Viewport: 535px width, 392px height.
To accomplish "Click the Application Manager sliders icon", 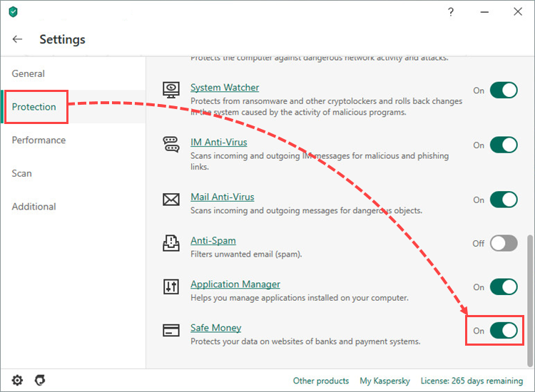I will pos(171,287).
